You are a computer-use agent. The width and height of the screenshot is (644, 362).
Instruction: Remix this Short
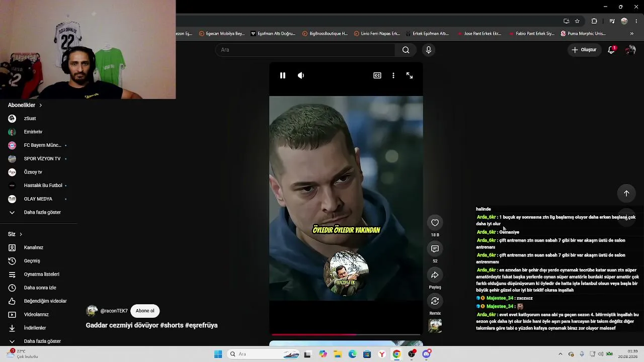coord(435,301)
